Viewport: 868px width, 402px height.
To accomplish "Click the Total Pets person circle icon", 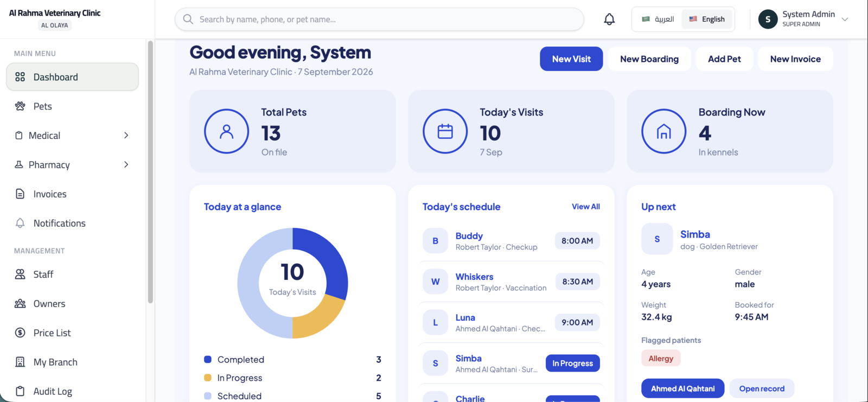I will tap(227, 131).
